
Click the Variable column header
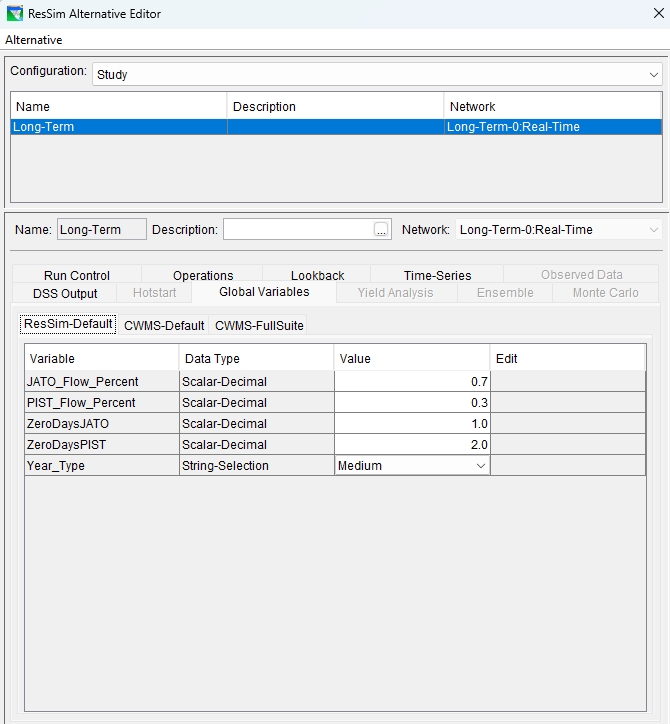[x=102, y=358]
